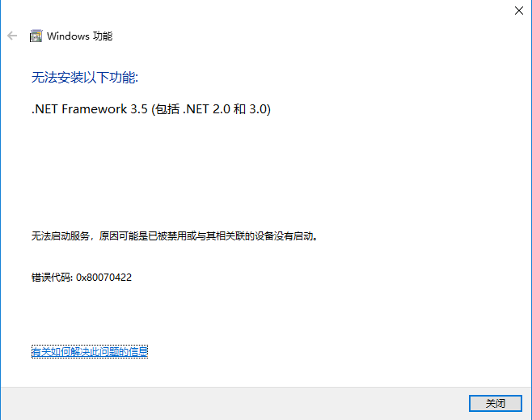The height and width of the screenshot is (420, 532).
Task: Select the .NET Framework 3.5 feature name
Action: (90, 109)
